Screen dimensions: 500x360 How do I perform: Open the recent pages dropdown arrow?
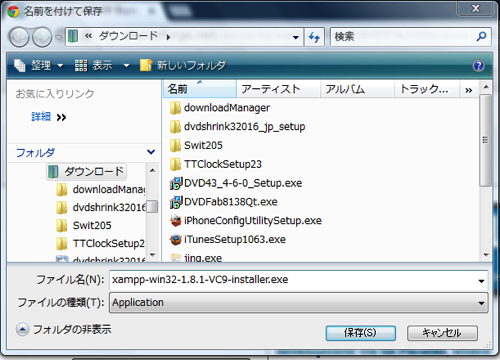point(59,37)
